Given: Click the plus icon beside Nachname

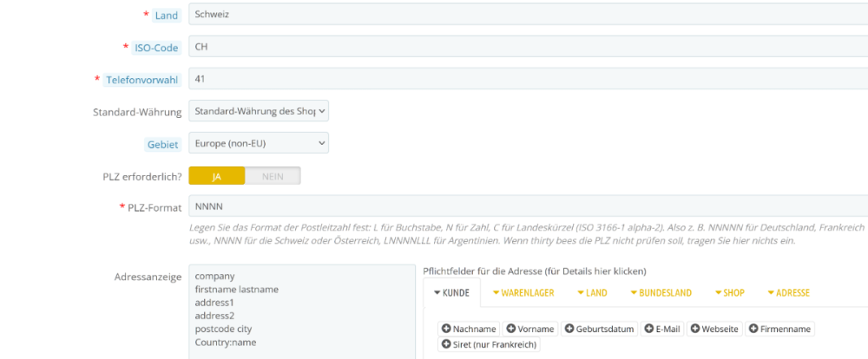Looking at the screenshot, I should (x=446, y=329).
